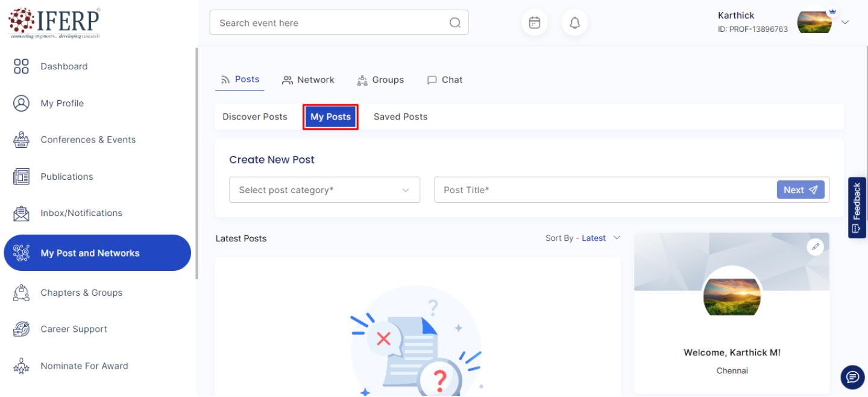Click the notification bell icon
This screenshot has width=868, height=397.
point(574,23)
